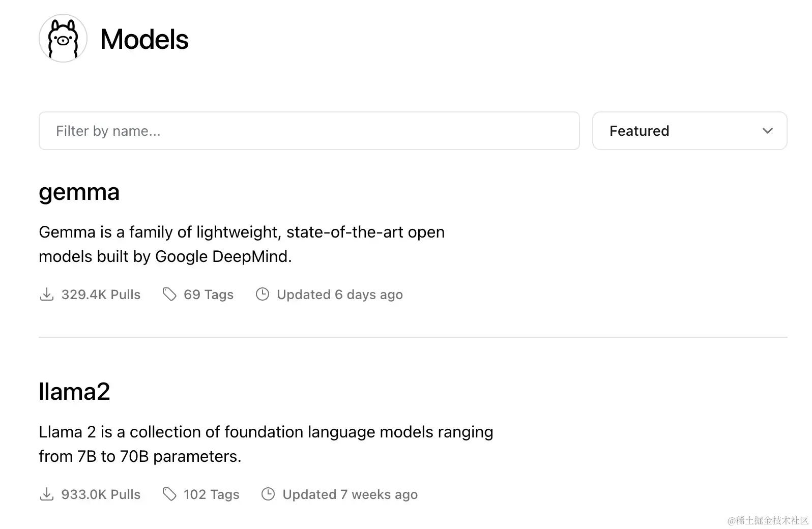
Task: Click the chevron arrow in sort box
Action: (767, 131)
